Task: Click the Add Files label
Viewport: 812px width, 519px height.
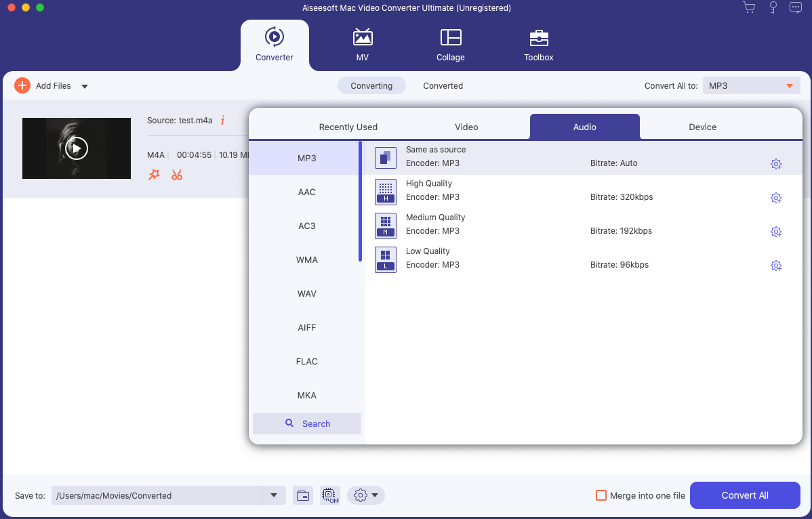Action: tap(54, 86)
